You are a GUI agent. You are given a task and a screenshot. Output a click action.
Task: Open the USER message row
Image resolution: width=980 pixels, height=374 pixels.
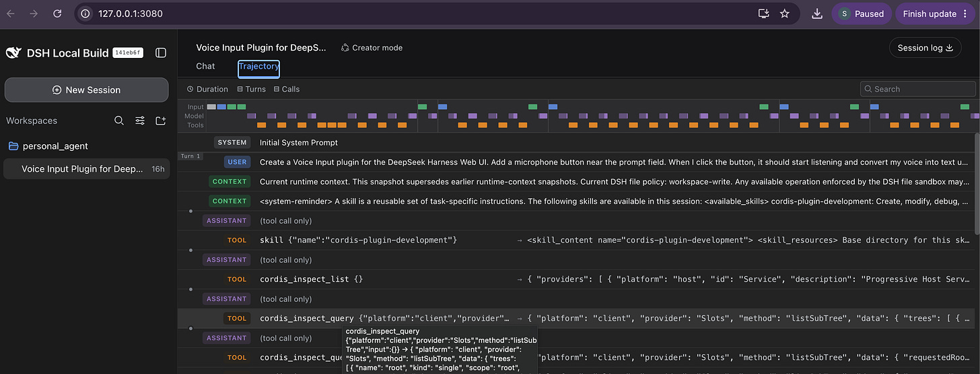pyautogui.click(x=575, y=162)
